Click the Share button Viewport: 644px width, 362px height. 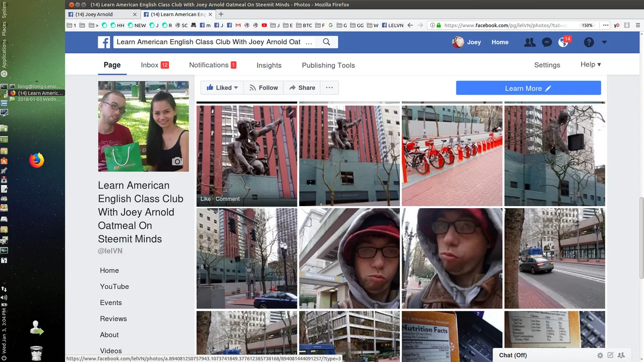(302, 87)
